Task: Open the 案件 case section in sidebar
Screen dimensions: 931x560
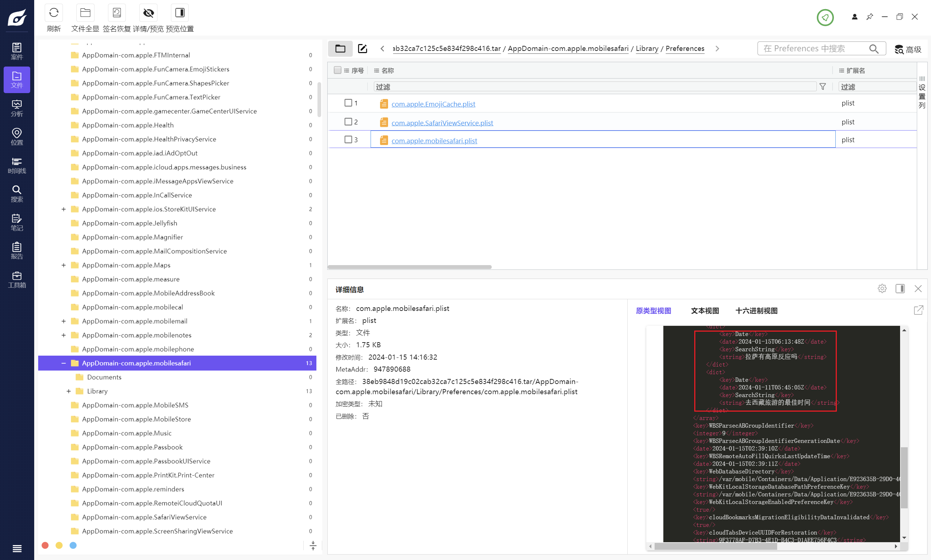Action: (x=17, y=51)
